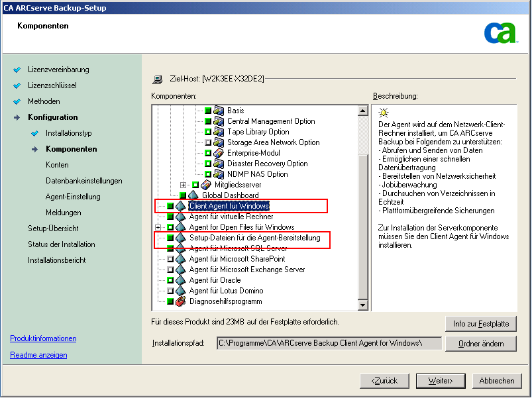Click the lightbulb icon in Beschreibung
Viewport: 532px width, 400px height.
pyautogui.click(x=384, y=113)
